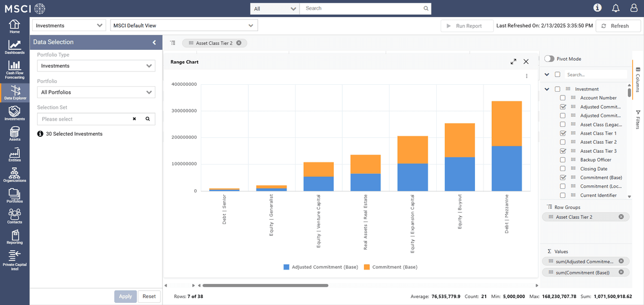Open the MSCI Default View dropdown
This screenshot has width=644, height=305.
coord(184,26)
